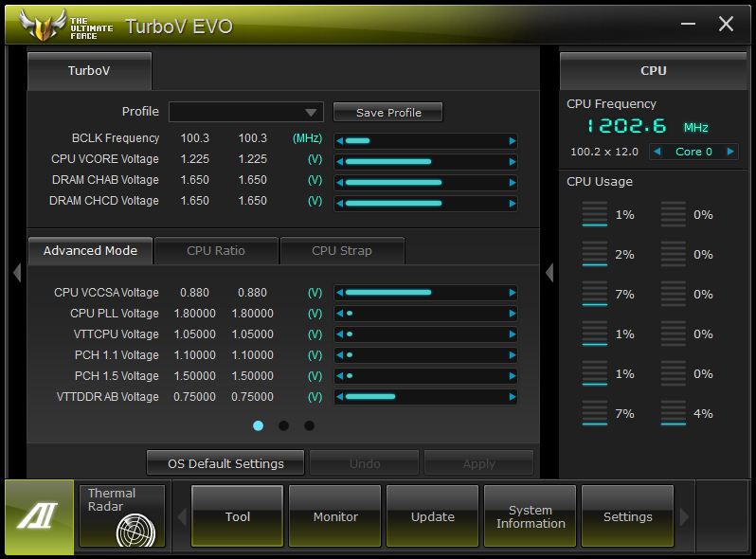Increase BCLK Frequency with right arrow

point(512,141)
